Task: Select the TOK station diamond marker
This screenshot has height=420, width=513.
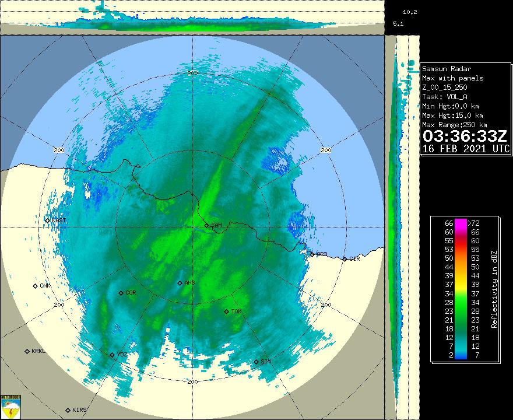Action: point(226,311)
